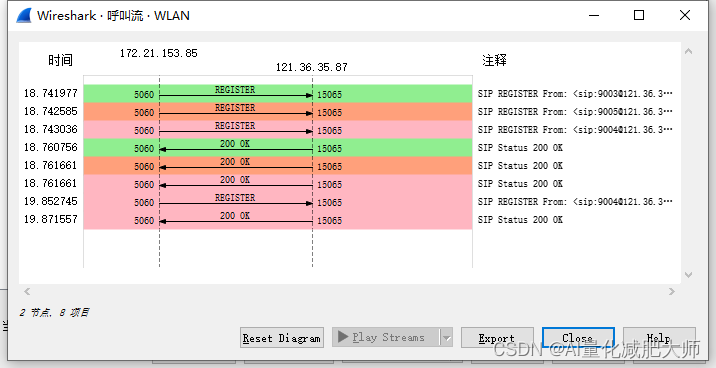This screenshot has height=368, width=716.
Task: Select the 200 OK flow at 18.760756
Action: (278, 147)
